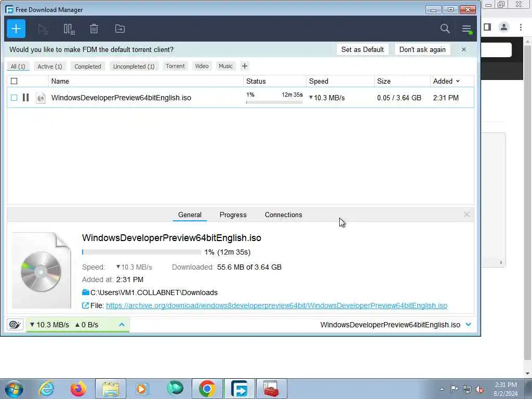Show hidden tray icons arrow
This screenshot has width=532, height=399.
(442, 390)
